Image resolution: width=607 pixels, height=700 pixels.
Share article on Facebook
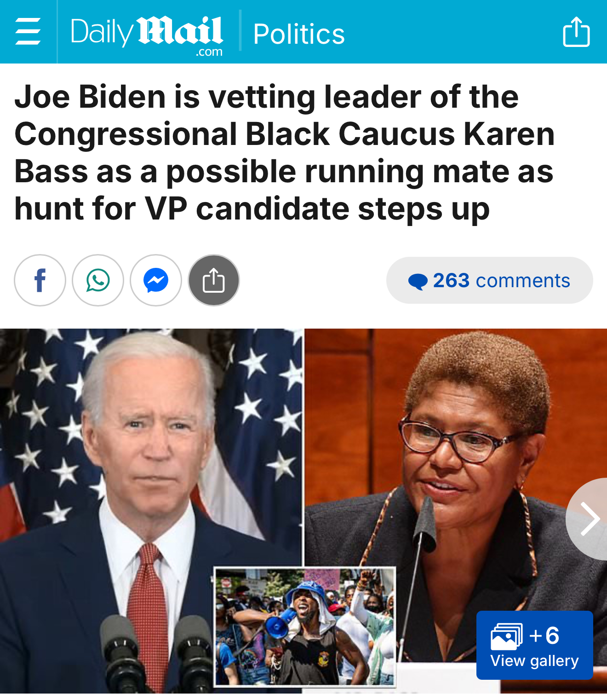tap(40, 280)
